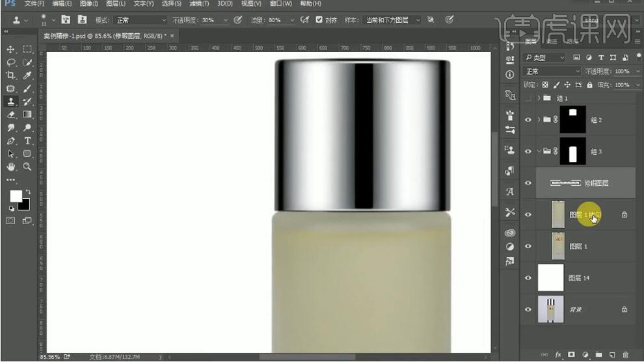Viewport: 644px width, 362px height.
Task: Select the Crop tool
Action: click(10, 75)
